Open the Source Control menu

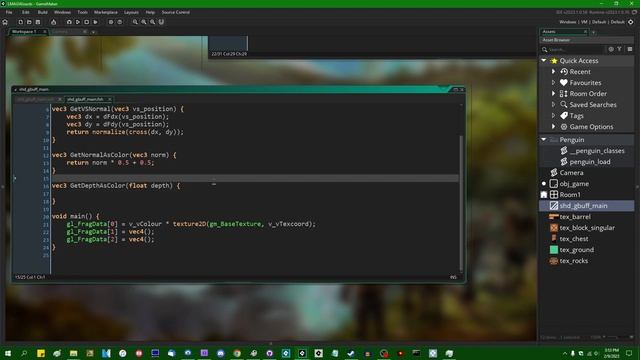click(x=176, y=12)
